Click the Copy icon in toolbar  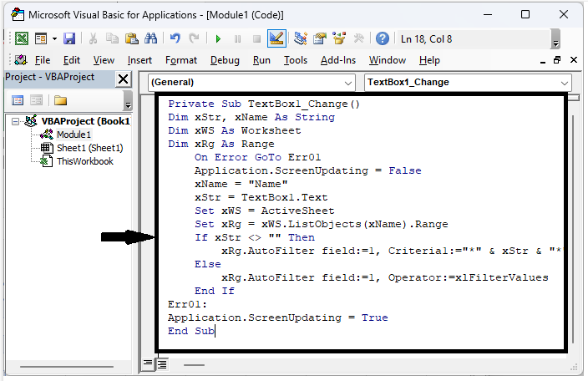112,38
